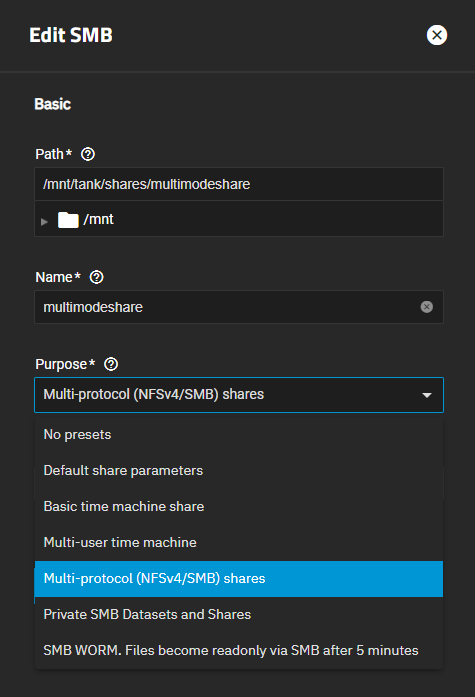Choose the No presets option
Screen dimensions: 475x697
click(x=239, y=434)
